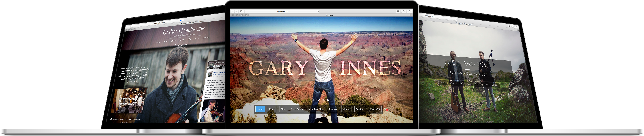
Task: Reload the garyinnes.com page
Action: 318,11
